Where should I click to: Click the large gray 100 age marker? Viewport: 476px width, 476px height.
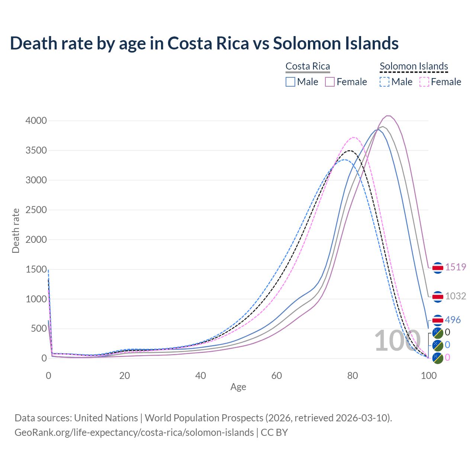pyautogui.click(x=397, y=341)
